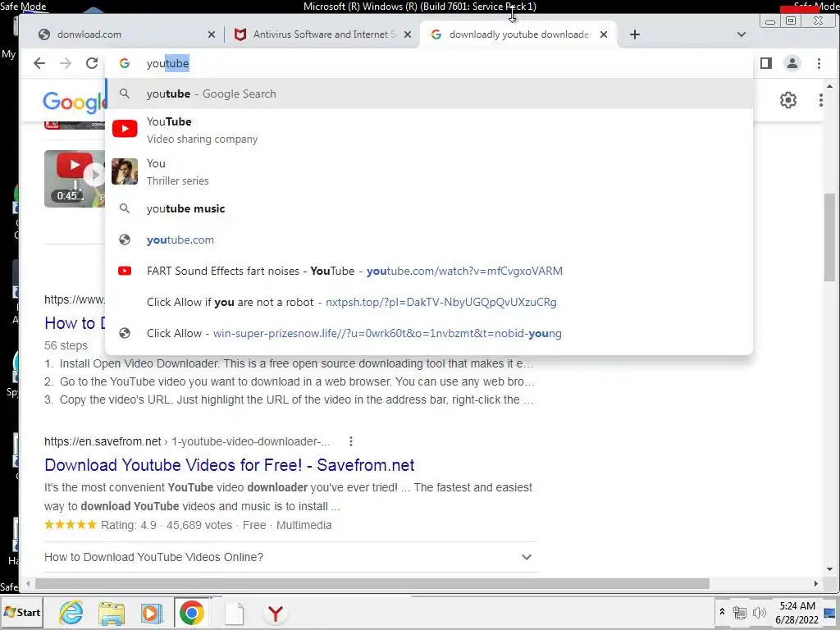The height and width of the screenshot is (630, 840).
Task: Click the horizontal scrollbar right arrow
Action: pyautogui.click(x=816, y=583)
